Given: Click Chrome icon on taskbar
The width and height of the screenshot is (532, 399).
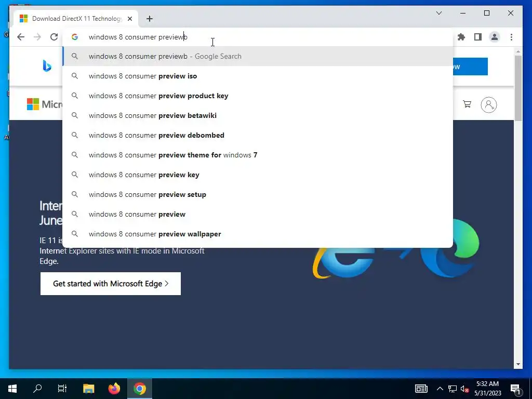Looking at the screenshot, I should (x=139, y=389).
